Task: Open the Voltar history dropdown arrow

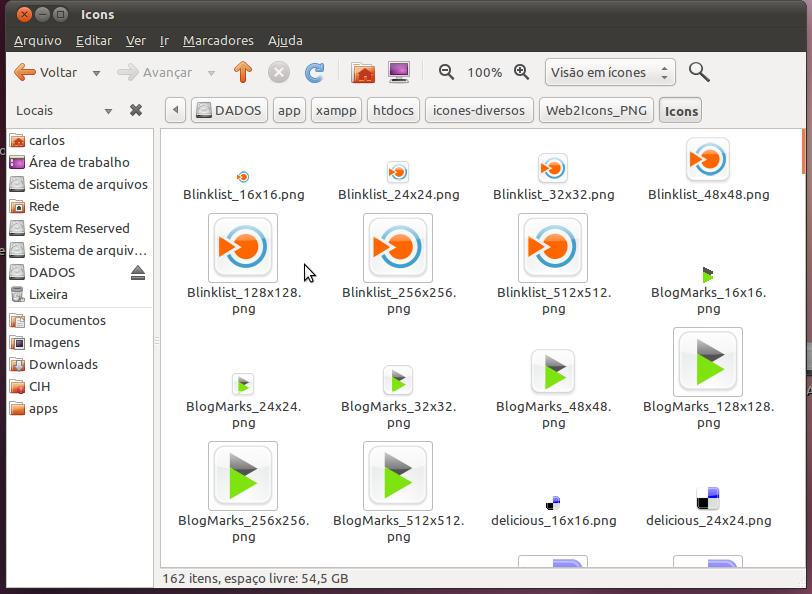Action: click(96, 73)
